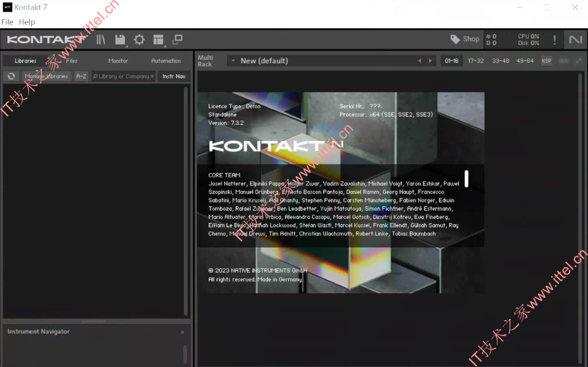Open the workspace layout menu icon
This screenshot has width=588, height=367.
point(158,39)
